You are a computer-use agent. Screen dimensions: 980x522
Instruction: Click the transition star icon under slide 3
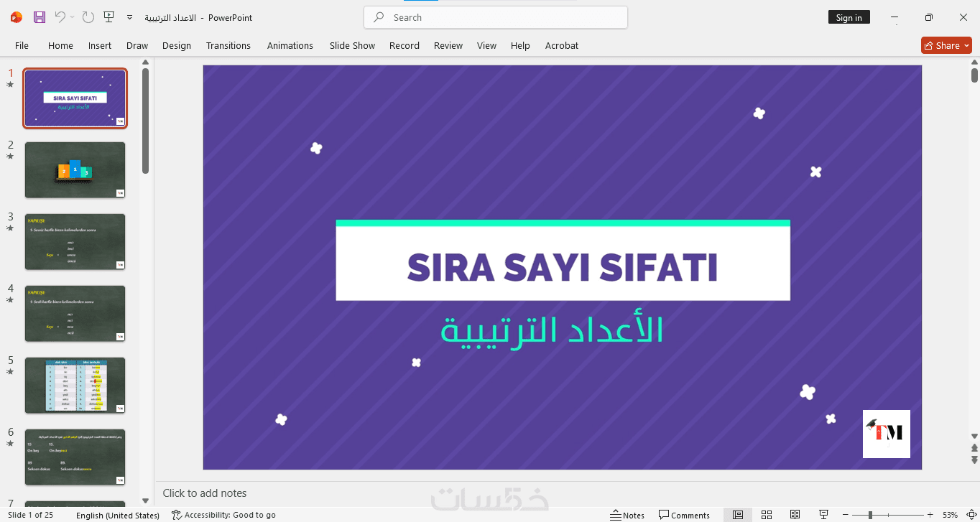pyautogui.click(x=10, y=228)
